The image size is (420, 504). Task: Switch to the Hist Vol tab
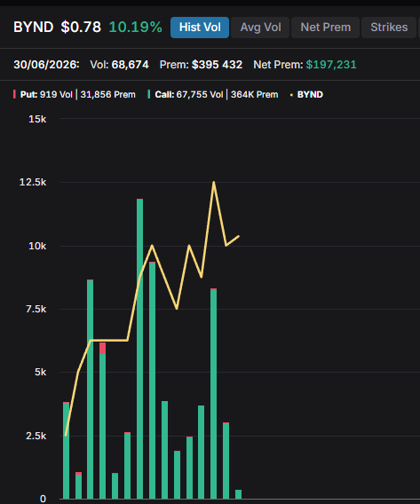pyautogui.click(x=200, y=28)
